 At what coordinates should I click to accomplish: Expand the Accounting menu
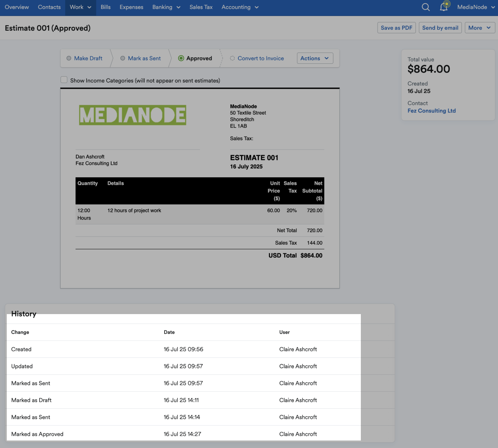(x=240, y=7)
